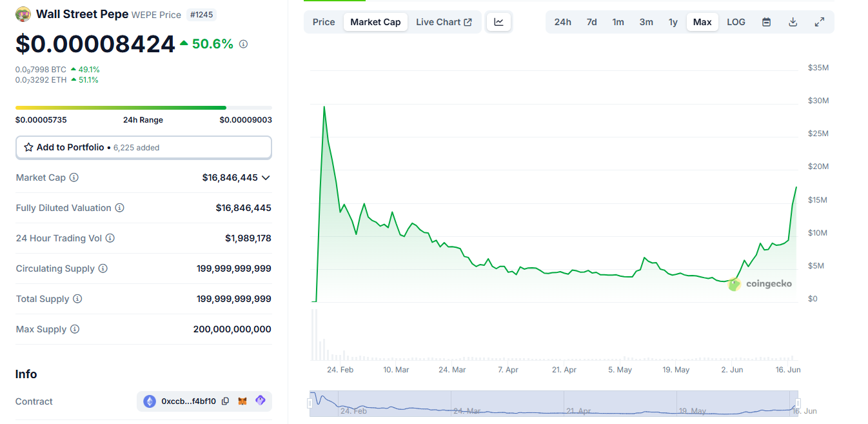The width and height of the screenshot is (868, 424).
Task: Open the date range calendar icon
Action: tap(766, 21)
